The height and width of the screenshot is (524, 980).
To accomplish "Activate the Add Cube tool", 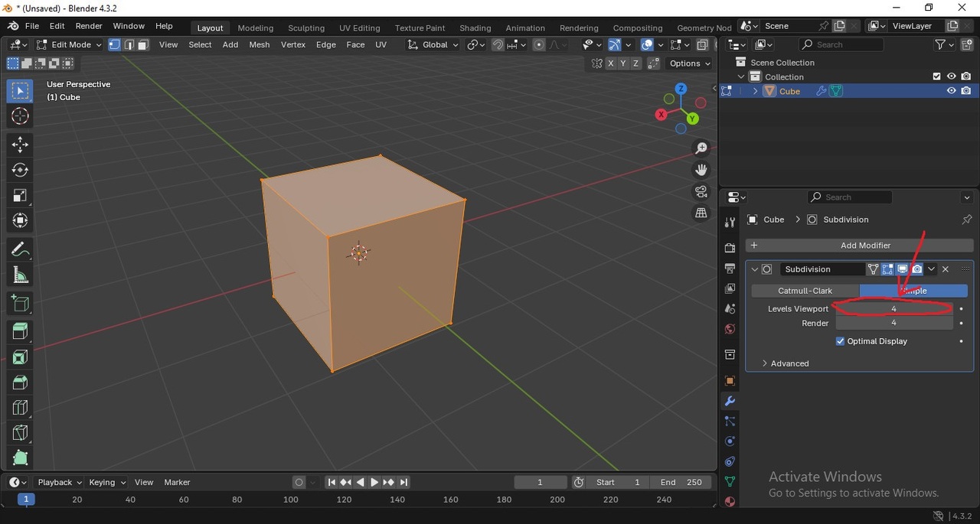I will tap(21, 304).
